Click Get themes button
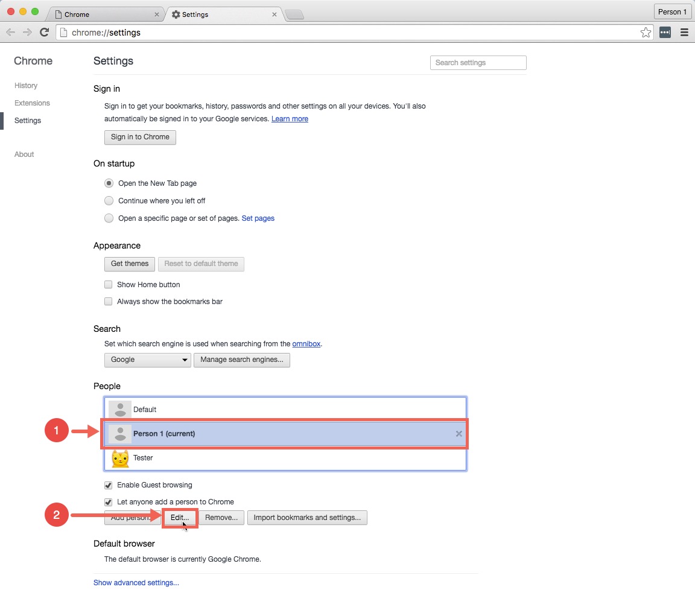The width and height of the screenshot is (695, 616). [x=130, y=264]
